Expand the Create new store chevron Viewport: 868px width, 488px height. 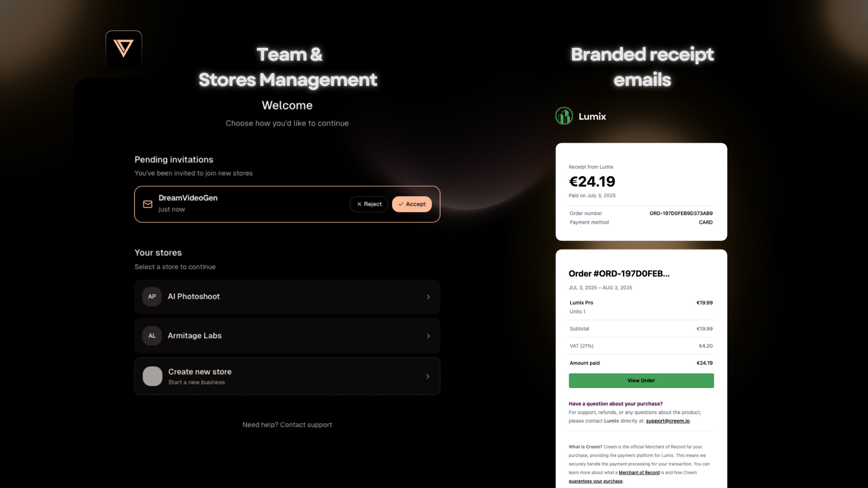click(428, 376)
